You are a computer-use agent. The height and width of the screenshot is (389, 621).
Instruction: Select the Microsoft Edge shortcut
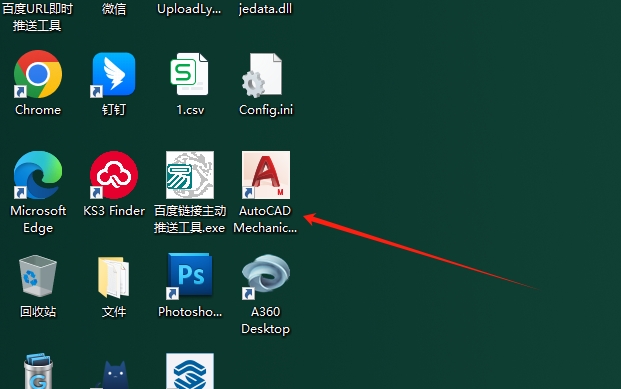38,175
